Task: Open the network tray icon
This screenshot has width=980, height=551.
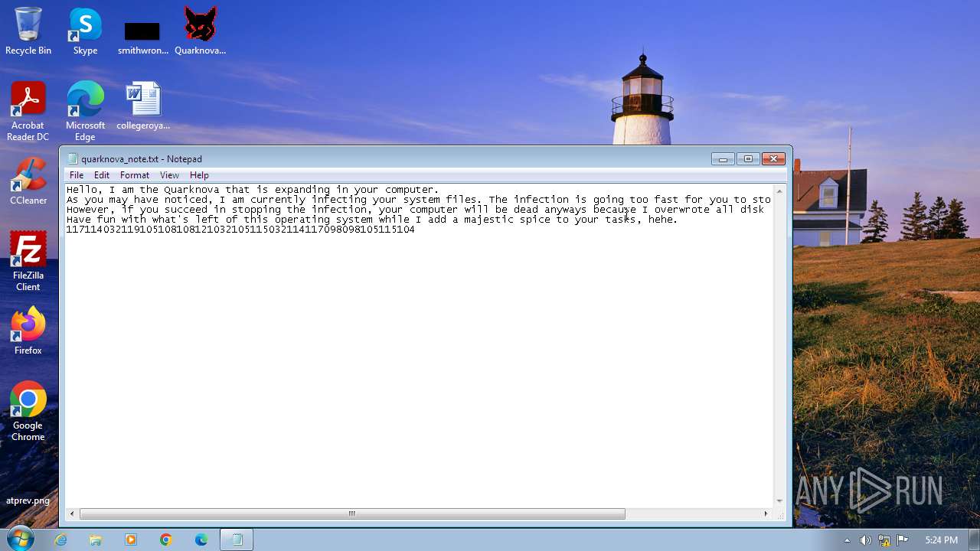Action: coord(884,540)
